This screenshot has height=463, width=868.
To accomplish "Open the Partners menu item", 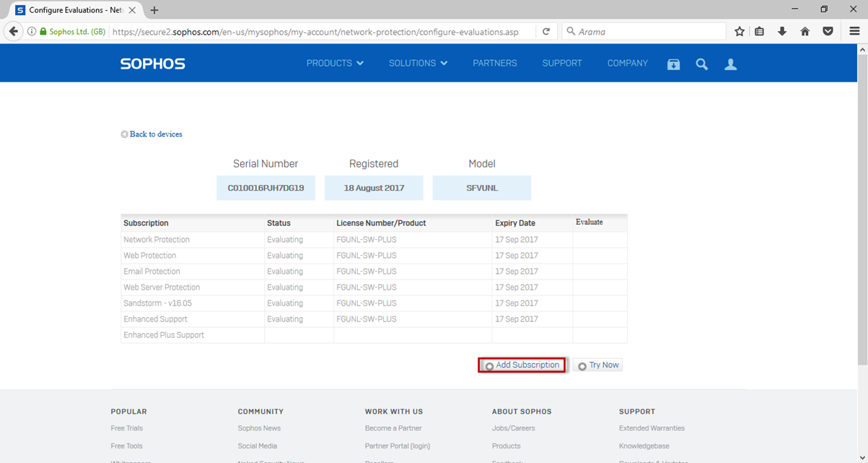I will tap(495, 64).
